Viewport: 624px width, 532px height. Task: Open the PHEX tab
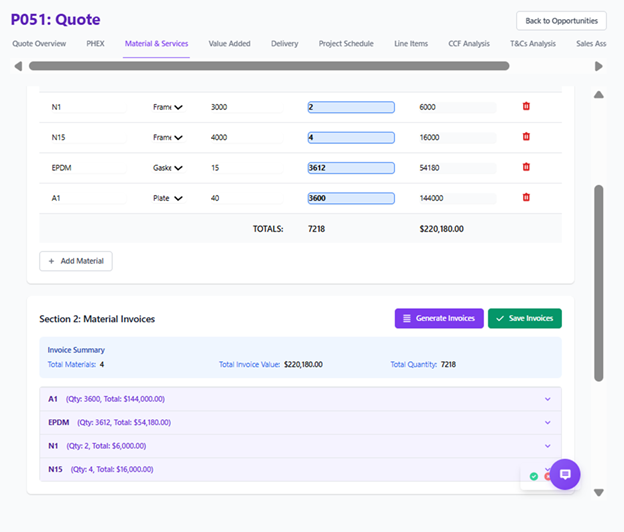coord(96,44)
